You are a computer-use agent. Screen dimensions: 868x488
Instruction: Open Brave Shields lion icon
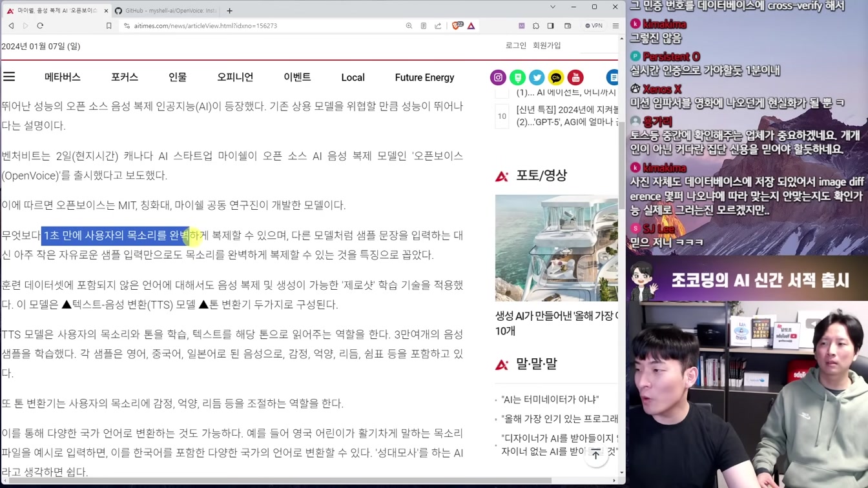coord(457,26)
